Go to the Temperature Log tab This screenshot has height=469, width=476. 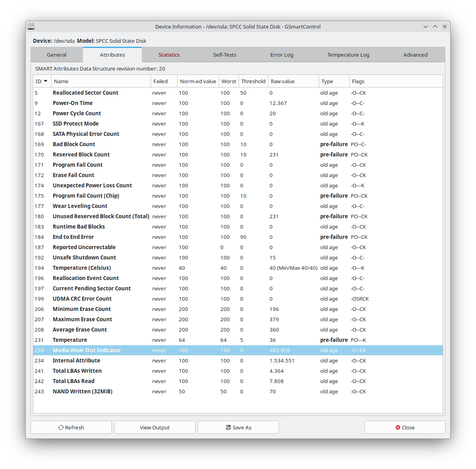coord(348,55)
